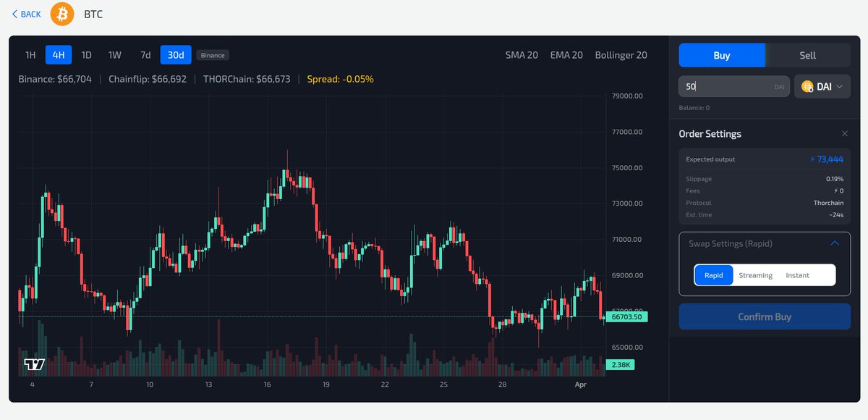The width and height of the screenshot is (868, 420).
Task: Click the THORChain: $66,673 price text
Action: (x=247, y=79)
